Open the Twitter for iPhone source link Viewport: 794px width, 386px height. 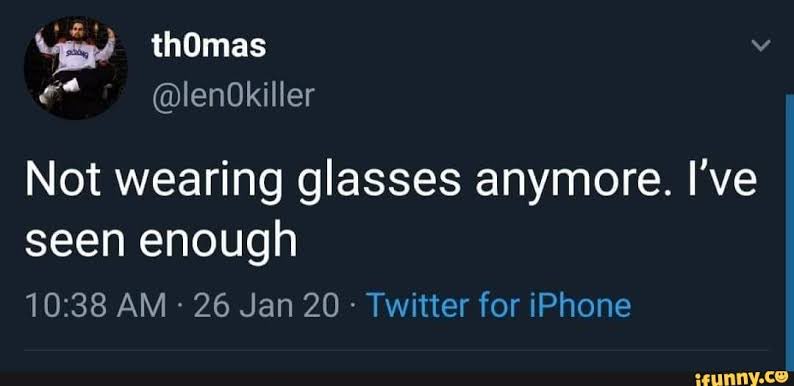[x=498, y=305]
